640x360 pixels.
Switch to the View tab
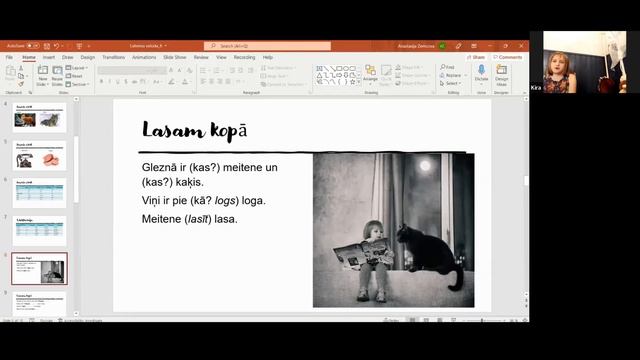pos(221,58)
